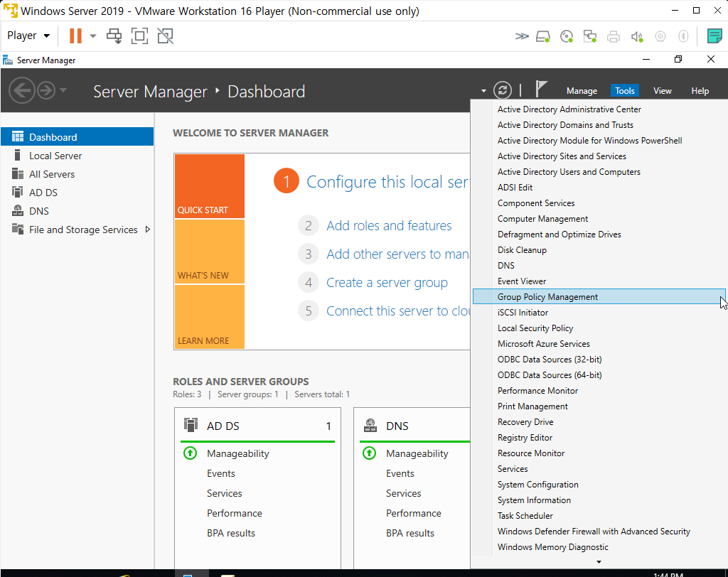Open Services in the DNS tile
The width and height of the screenshot is (728, 577).
pyautogui.click(x=404, y=493)
